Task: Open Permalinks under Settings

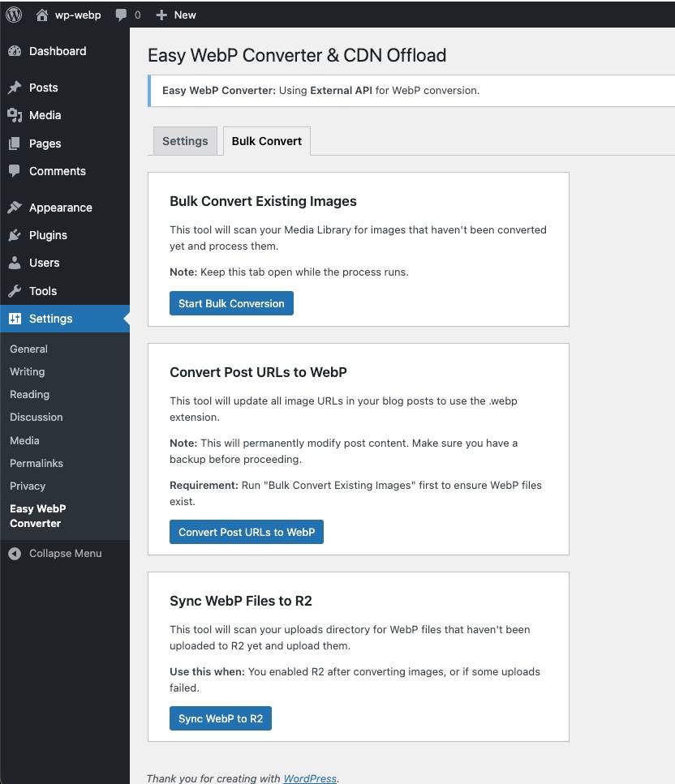Action: pyautogui.click(x=37, y=463)
